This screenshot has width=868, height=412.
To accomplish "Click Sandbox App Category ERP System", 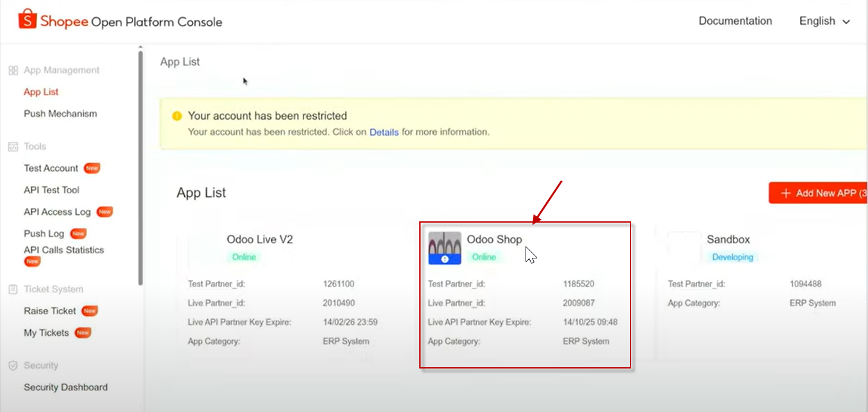I will [x=813, y=303].
